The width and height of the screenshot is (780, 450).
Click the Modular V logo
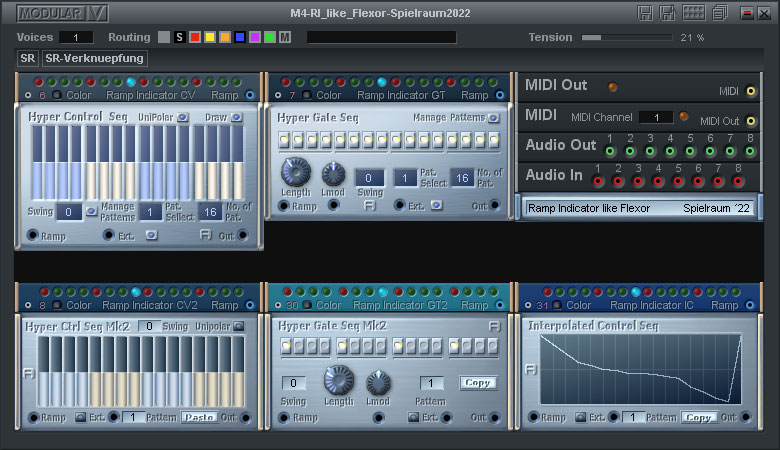click(63, 13)
